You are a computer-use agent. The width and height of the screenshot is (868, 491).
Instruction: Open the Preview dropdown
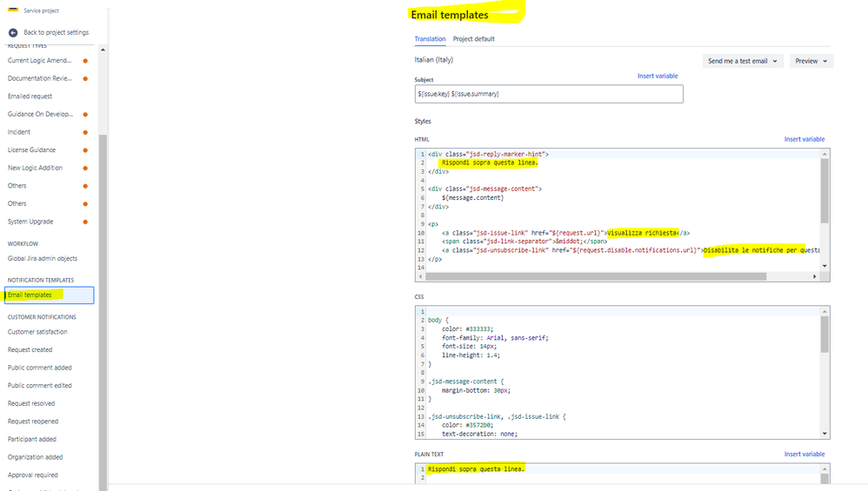pos(811,61)
